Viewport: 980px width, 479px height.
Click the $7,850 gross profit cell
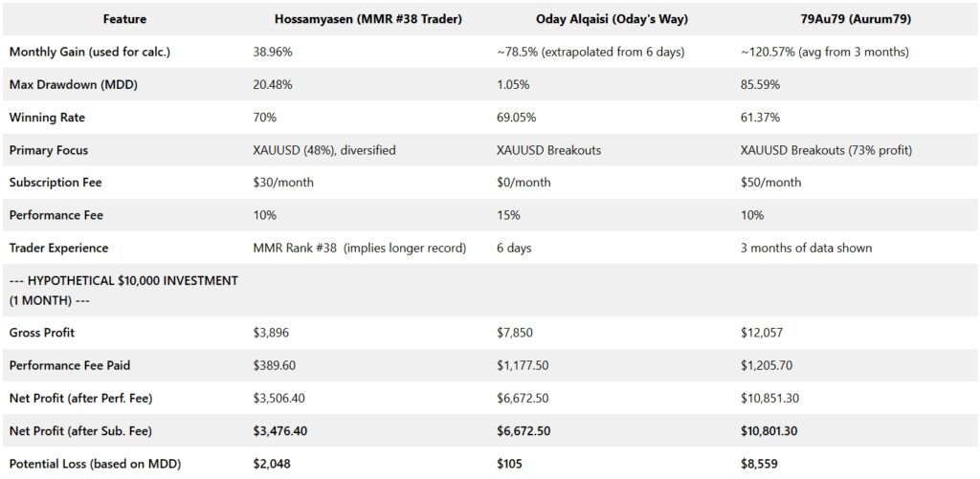coord(518,333)
